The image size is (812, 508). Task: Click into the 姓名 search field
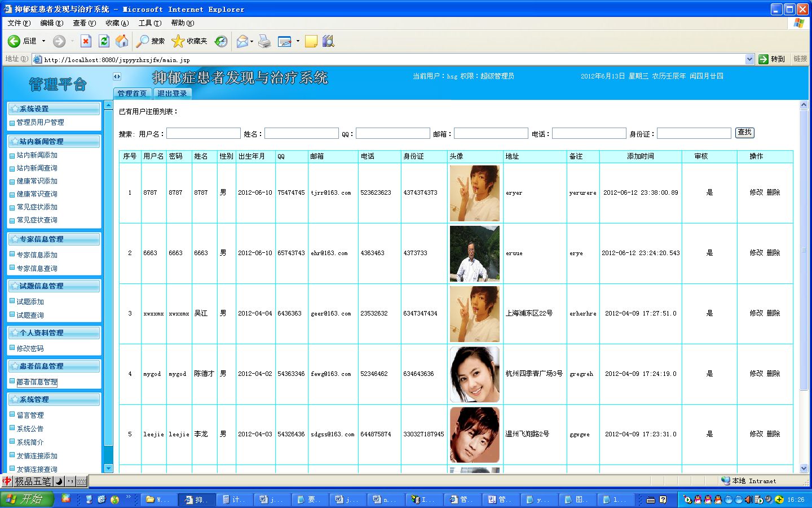[302, 133]
